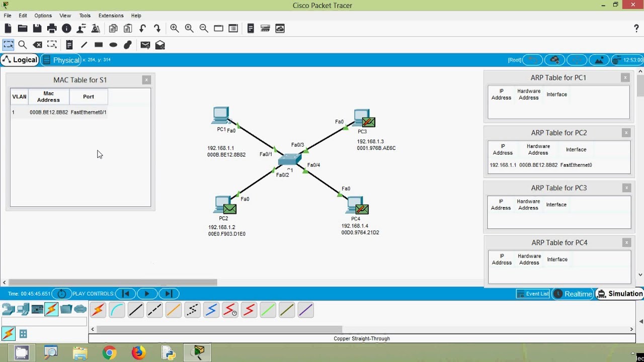Image resolution: width=644 pixels, height=362 pixels.
Task: Select the purple cable at row end
Action: 305,310
